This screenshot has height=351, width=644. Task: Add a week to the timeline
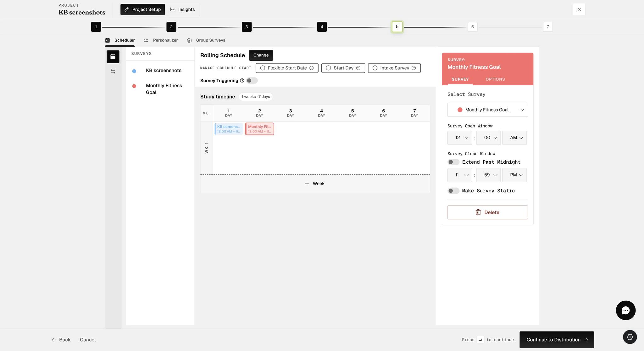pos(315,184)
